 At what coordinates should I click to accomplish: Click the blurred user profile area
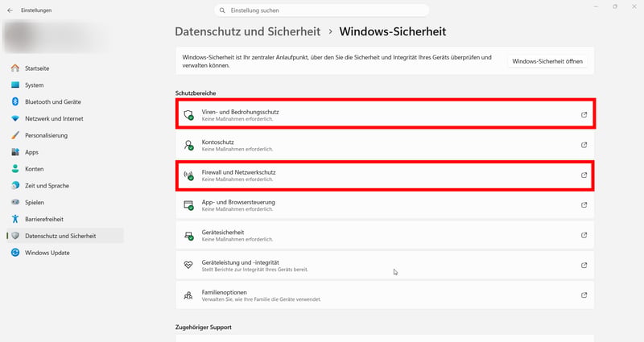[56, 37]
